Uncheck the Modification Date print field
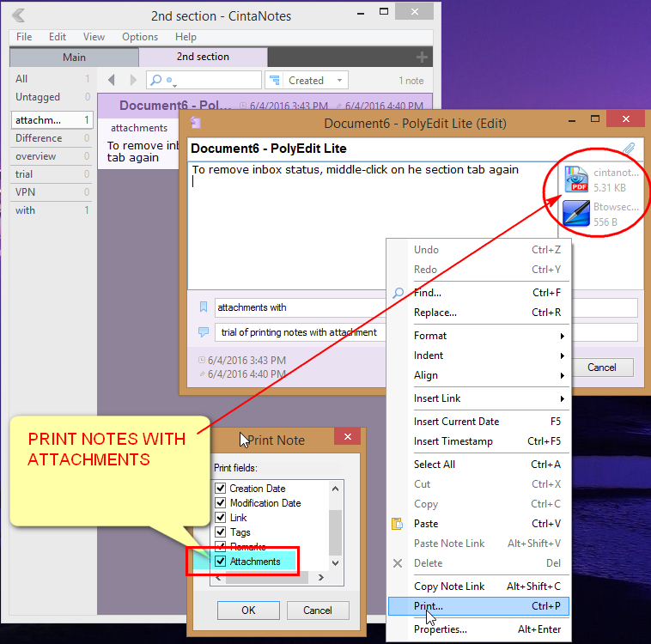 [221, 502]
